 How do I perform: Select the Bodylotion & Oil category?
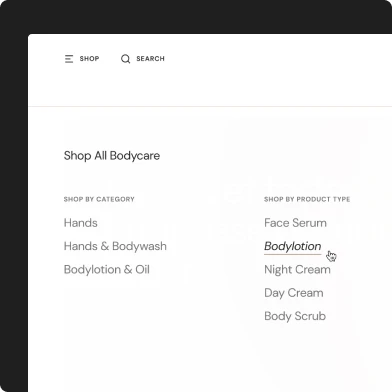107,269
